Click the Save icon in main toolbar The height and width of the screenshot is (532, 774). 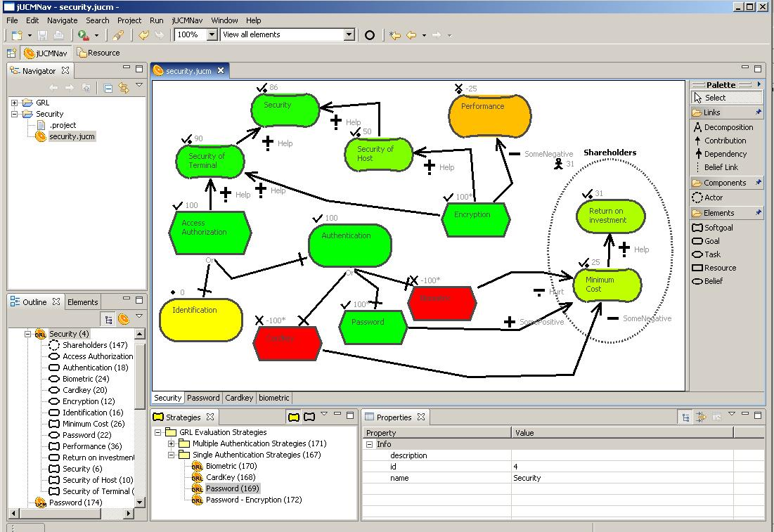coord(43,34)
